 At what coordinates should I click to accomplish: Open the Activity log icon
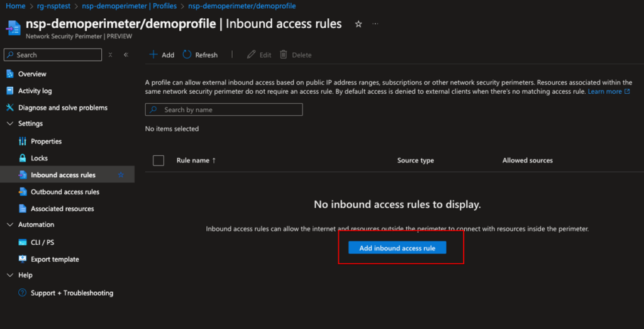[9, 91]
